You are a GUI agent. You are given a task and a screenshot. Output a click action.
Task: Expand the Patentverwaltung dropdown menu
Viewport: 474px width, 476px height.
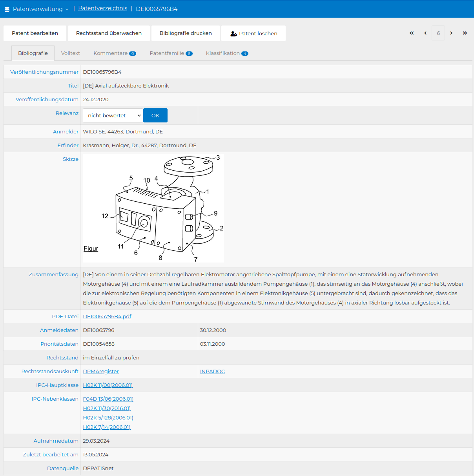[x=40, y=9]
